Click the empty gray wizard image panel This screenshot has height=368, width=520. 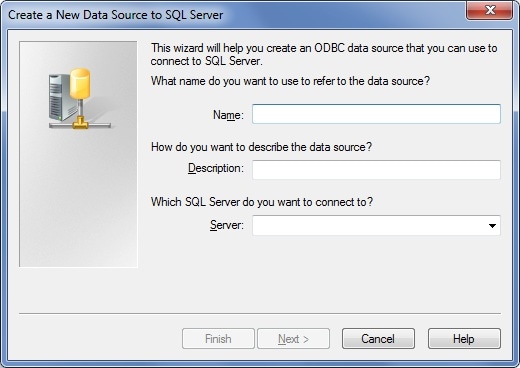click(x=78, y=200)
